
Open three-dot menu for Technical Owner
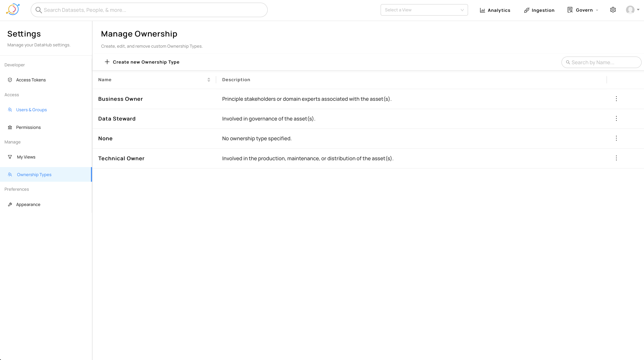pos(616,158)
